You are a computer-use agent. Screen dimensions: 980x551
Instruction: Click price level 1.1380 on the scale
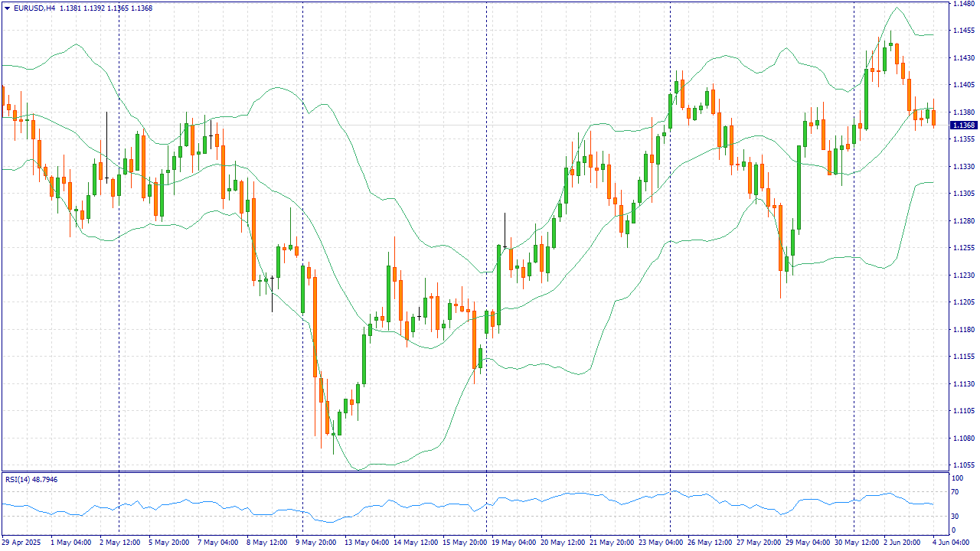(964, 112)
